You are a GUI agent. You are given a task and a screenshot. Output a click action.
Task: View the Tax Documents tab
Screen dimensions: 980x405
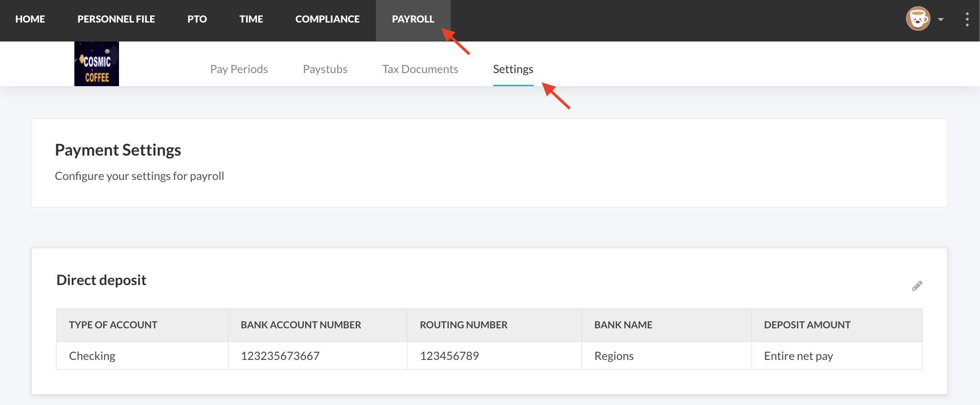point(420,69)
